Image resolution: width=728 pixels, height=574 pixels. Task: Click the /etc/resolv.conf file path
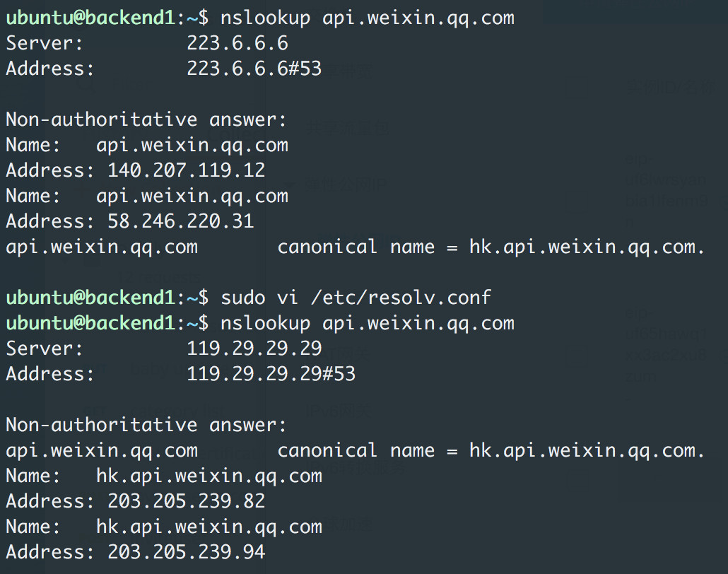click(x=401, y=298)
